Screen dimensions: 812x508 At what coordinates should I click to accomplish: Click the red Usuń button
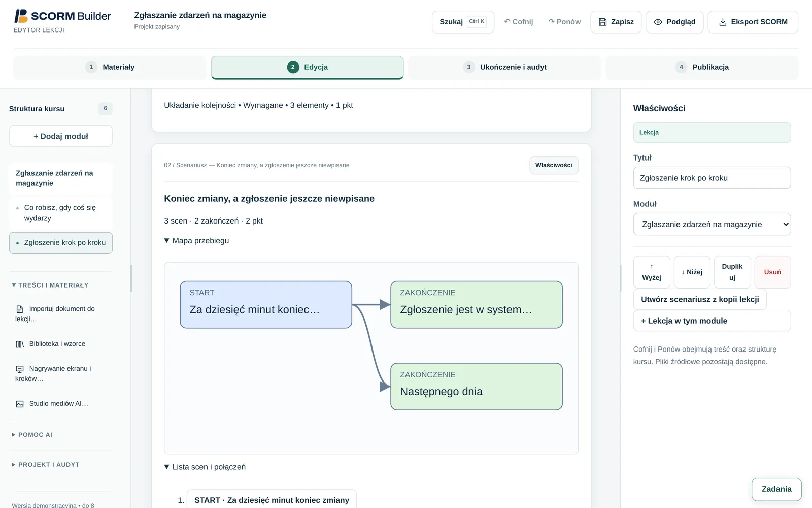coord(772,272)
